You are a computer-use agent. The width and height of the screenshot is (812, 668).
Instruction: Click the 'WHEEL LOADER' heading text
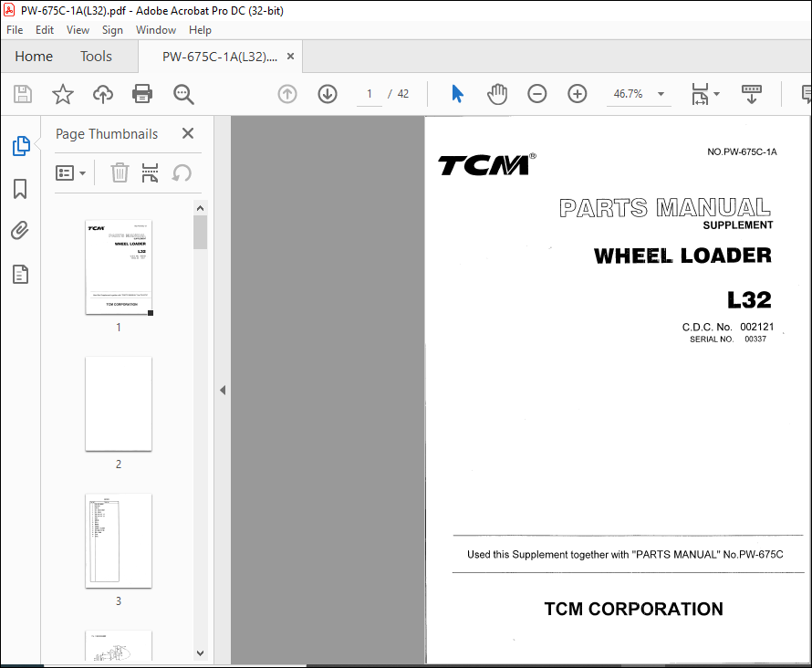[682, 256]
